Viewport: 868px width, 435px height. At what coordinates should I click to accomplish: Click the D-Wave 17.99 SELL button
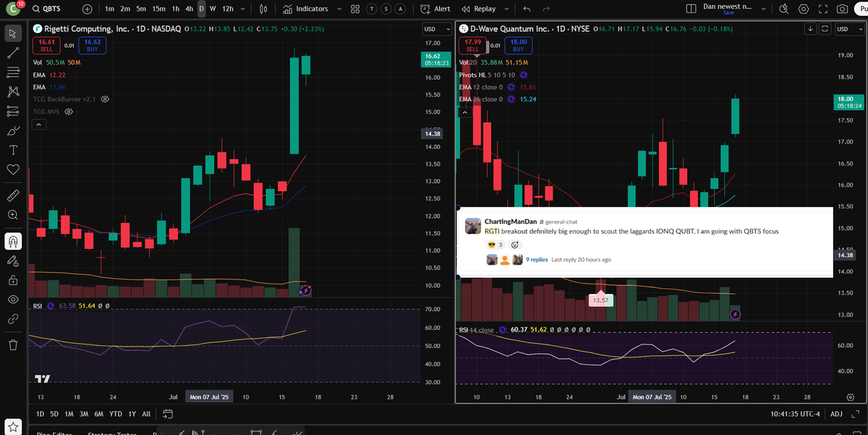472,45
